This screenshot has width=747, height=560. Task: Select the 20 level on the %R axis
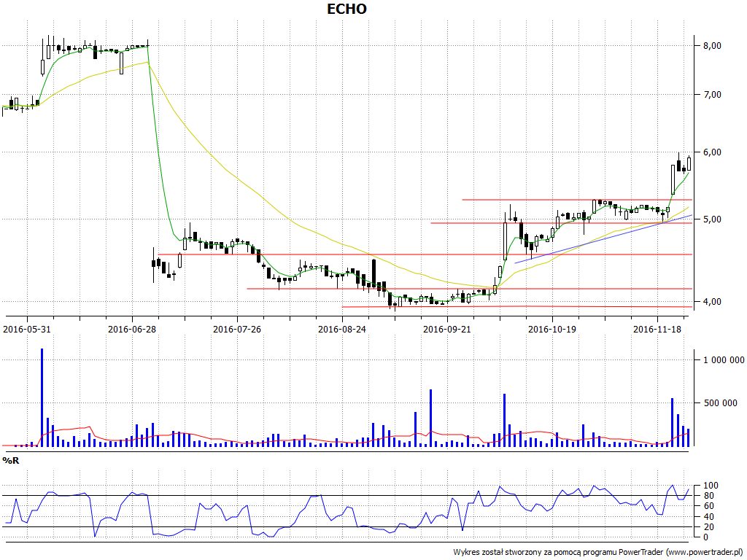coord(709,526)
